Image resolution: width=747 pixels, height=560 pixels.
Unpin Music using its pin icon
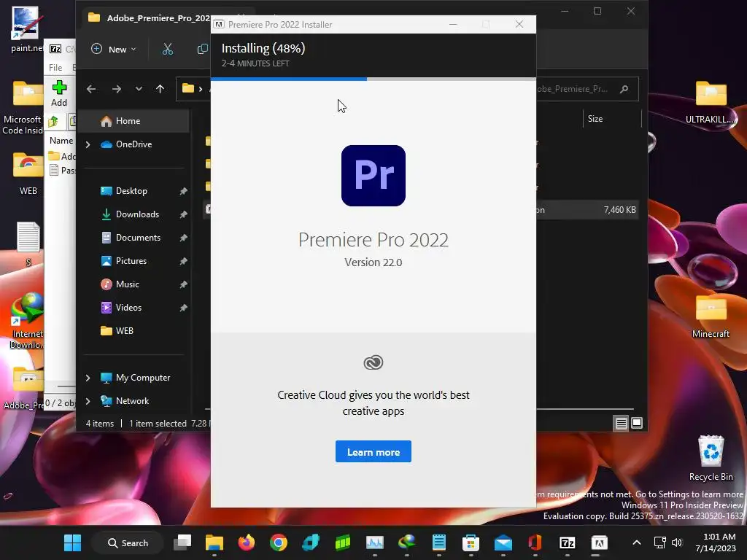tap(183, 284)
